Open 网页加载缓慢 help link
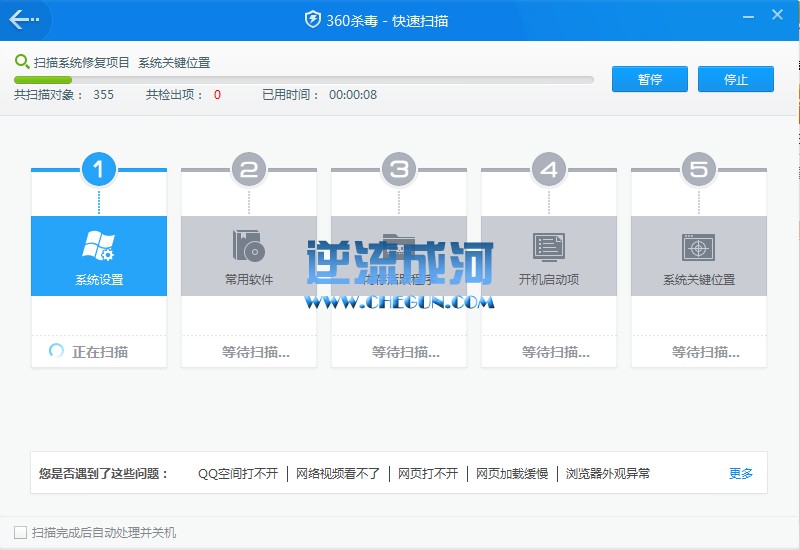800x550 pixels. tap(512, 473)
